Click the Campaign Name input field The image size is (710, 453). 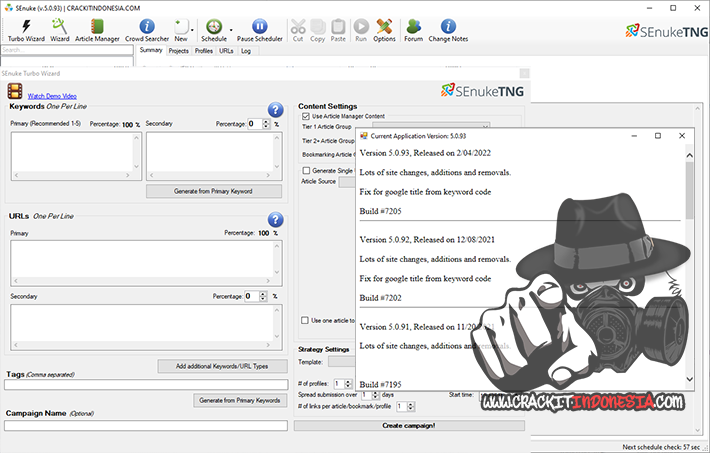click(x=145, y=426)
